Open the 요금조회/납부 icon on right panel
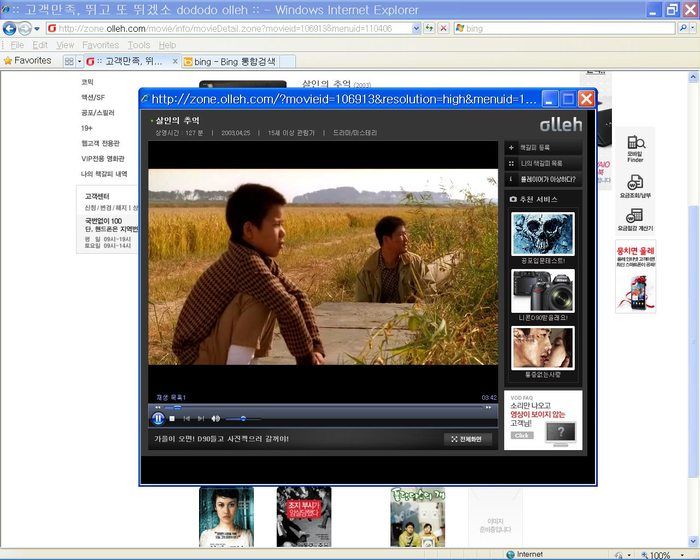Image resolution: width=700 pixels, height=560 pixels. point(635,186)
